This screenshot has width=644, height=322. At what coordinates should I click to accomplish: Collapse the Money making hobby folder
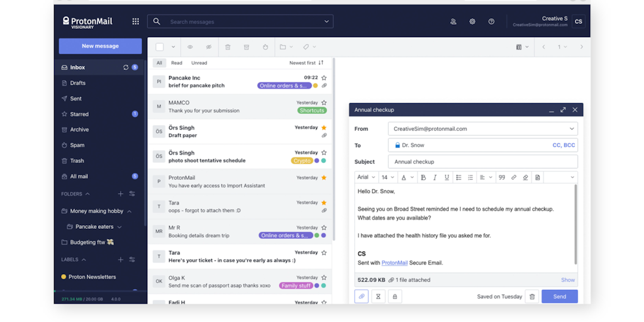130,211
